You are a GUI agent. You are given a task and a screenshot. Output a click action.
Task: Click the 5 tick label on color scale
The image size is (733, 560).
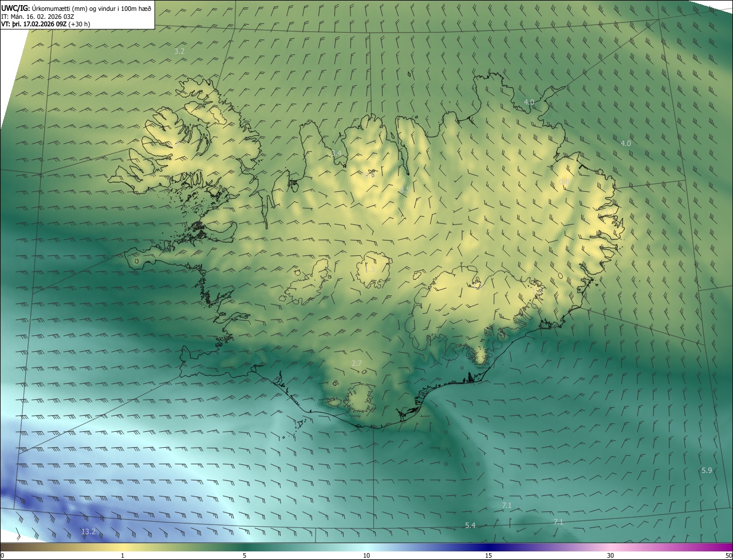(245, 555)
